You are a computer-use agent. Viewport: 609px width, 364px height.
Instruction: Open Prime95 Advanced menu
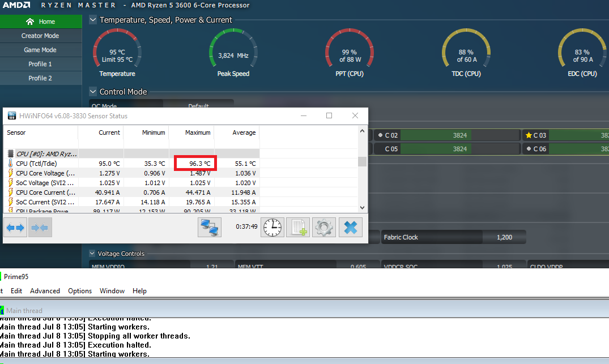tap(45, 290)
